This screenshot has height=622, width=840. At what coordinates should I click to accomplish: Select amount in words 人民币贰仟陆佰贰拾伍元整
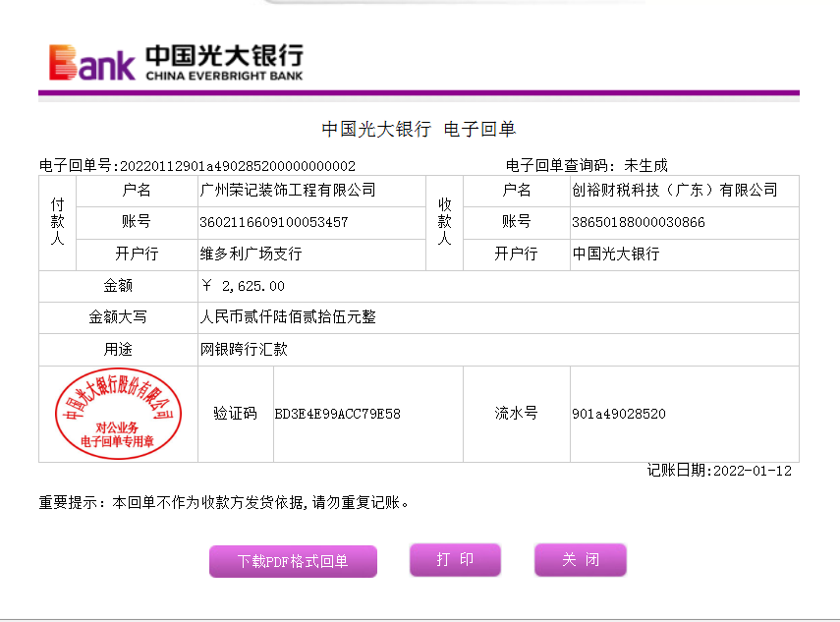click(288, 317)
